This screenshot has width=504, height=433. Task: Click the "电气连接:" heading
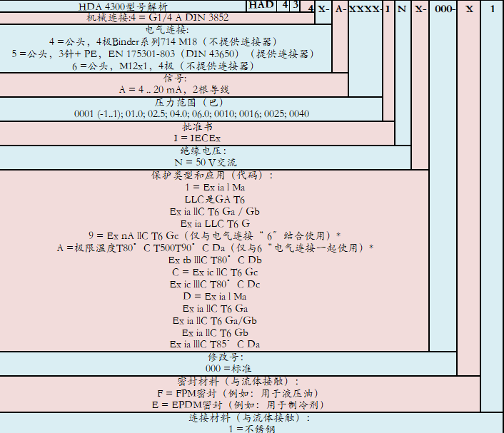coord(166,30)
